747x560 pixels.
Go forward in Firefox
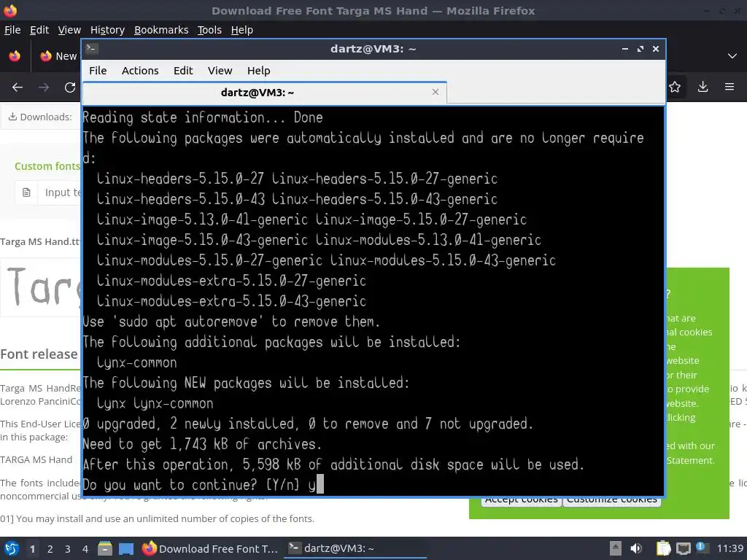click(44, 87)
